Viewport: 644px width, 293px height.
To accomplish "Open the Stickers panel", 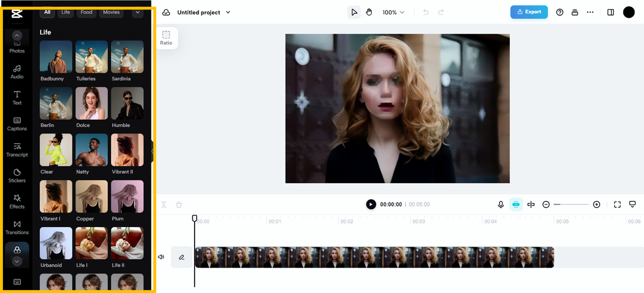I will (17, 176).
